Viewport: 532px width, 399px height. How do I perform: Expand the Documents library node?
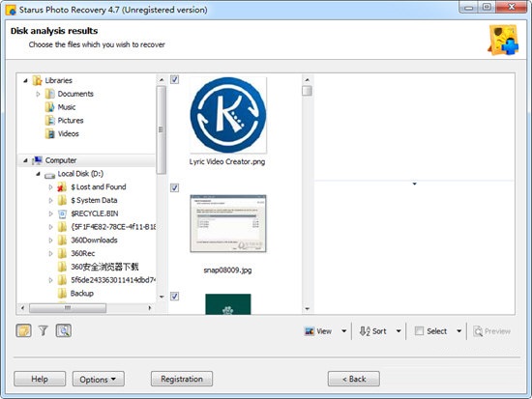point(38,94)
